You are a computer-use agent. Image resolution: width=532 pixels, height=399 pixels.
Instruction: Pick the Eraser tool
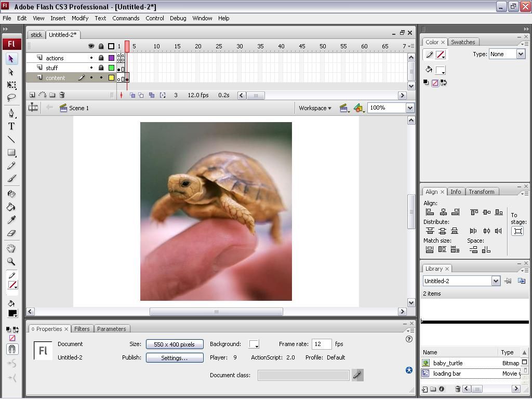[11, 233]
